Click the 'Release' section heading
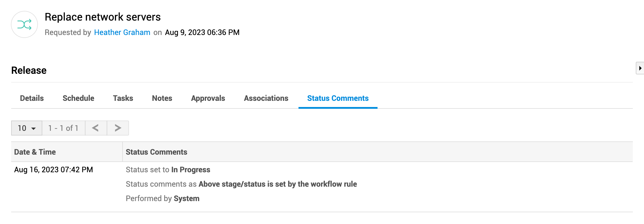This screenshot has width=644, height=224. click(29, 70)
